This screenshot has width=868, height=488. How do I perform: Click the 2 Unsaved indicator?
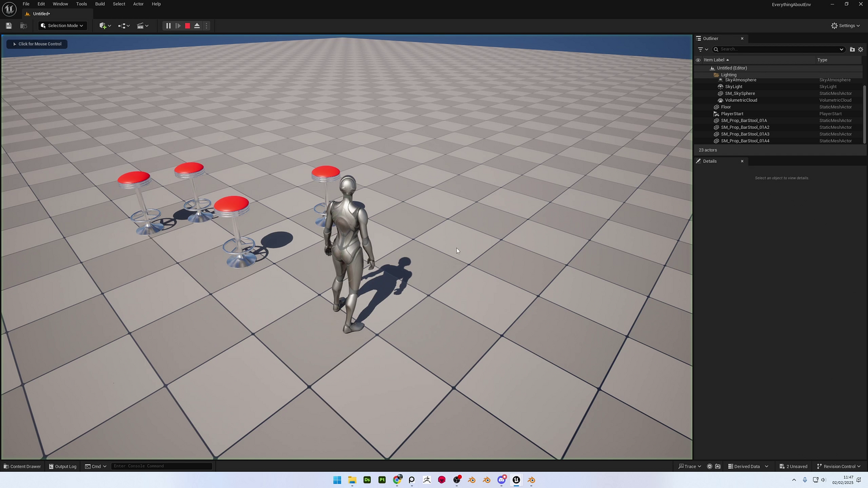pos(793,467)
